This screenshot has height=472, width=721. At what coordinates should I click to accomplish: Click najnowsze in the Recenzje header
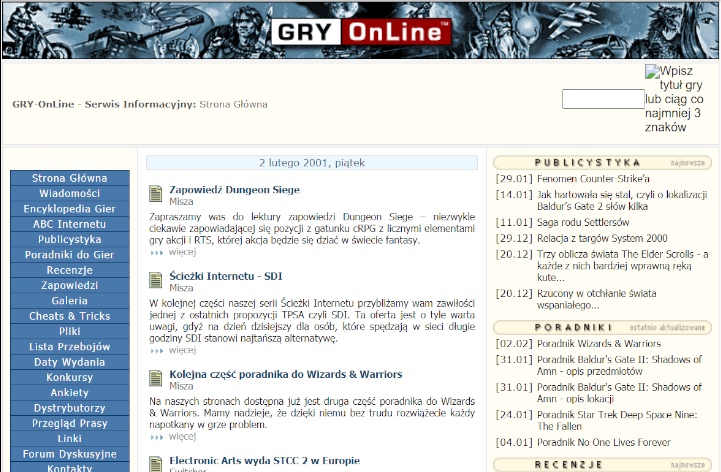click(687, 465)
